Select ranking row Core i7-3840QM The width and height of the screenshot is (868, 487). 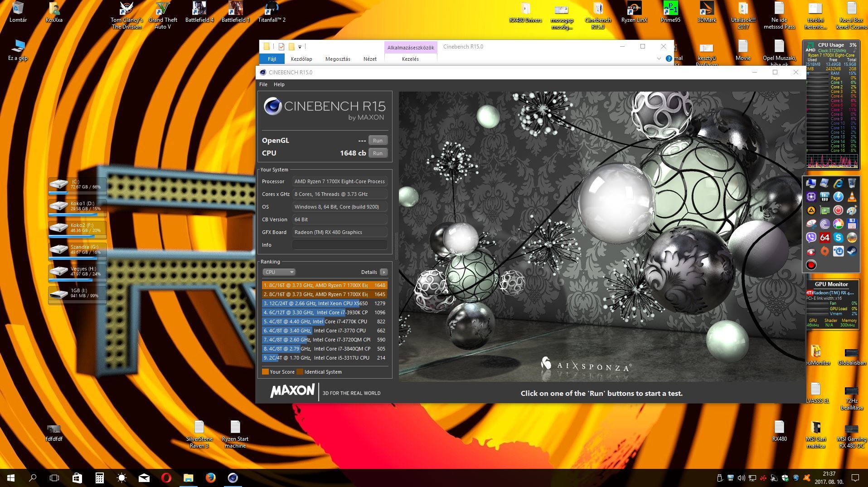tap(325, 349)
